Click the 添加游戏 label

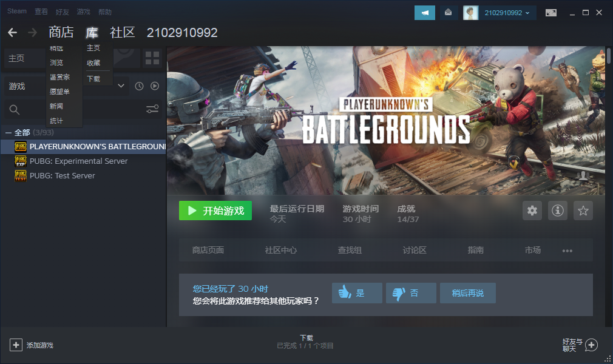[40, 346]
